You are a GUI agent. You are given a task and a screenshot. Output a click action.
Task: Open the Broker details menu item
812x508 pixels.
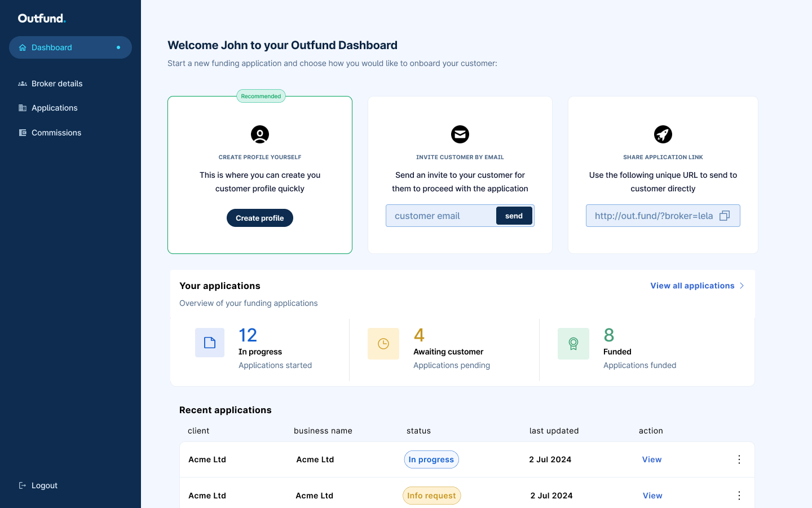click(x=57, y=84)
